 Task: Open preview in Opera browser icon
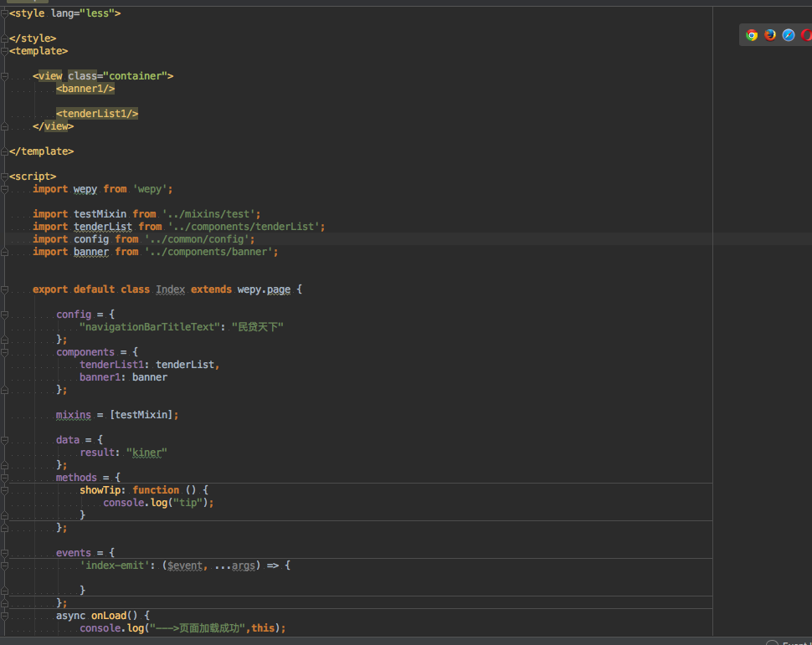pyautogui.click(x=806, y=35)
